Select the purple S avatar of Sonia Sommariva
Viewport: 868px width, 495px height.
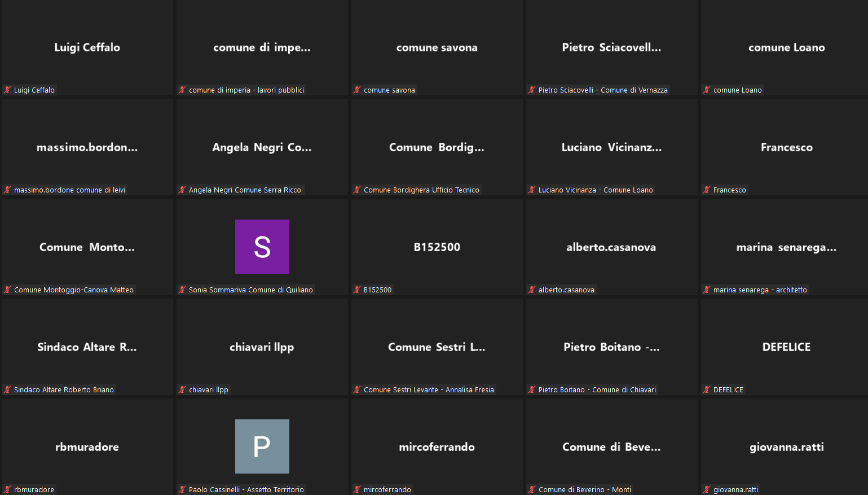point(262,247)
